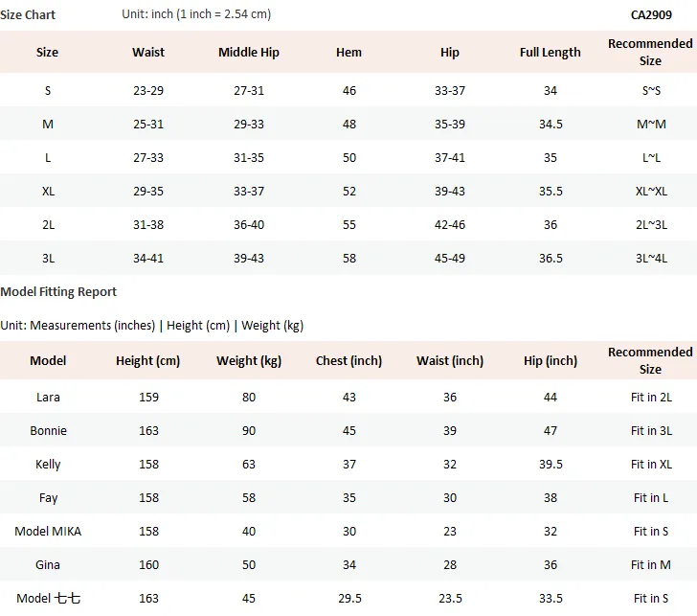The height and width of the screenshot is (616, 697).
Task: Click the Size Chart title
Action: tap(28, 15)
